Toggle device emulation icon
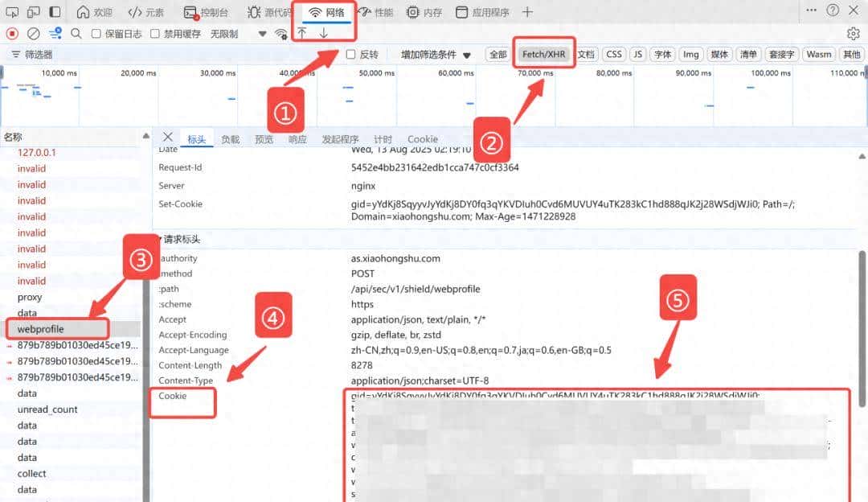This screenshot has height=502, width=868. point(33,11)
